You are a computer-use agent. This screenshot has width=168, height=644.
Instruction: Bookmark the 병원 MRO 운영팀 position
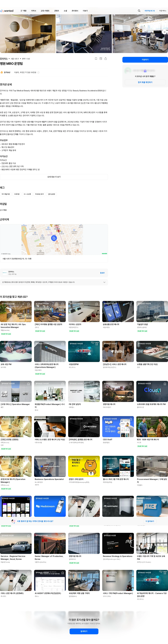96,59
